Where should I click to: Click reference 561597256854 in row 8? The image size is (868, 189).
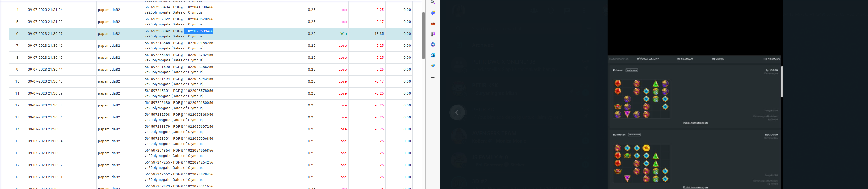[157, 55]
